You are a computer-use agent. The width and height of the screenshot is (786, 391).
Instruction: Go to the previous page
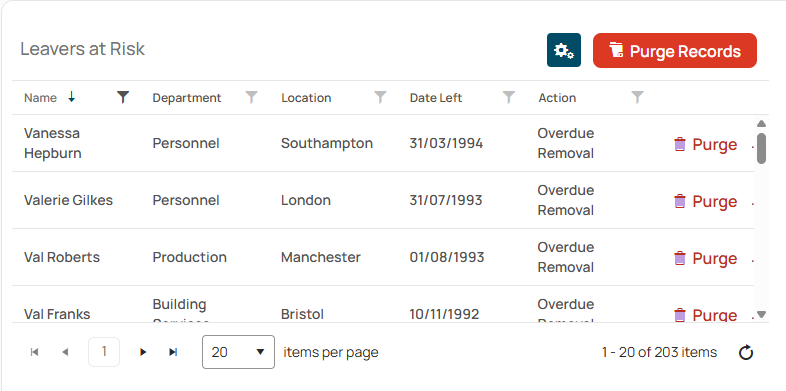[65, 352]
